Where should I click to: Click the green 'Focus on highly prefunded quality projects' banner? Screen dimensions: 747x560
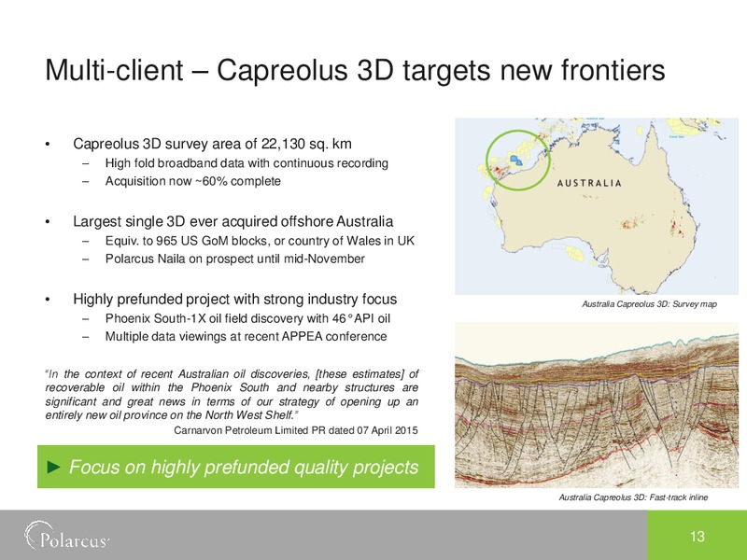click(x=236, y=467)
